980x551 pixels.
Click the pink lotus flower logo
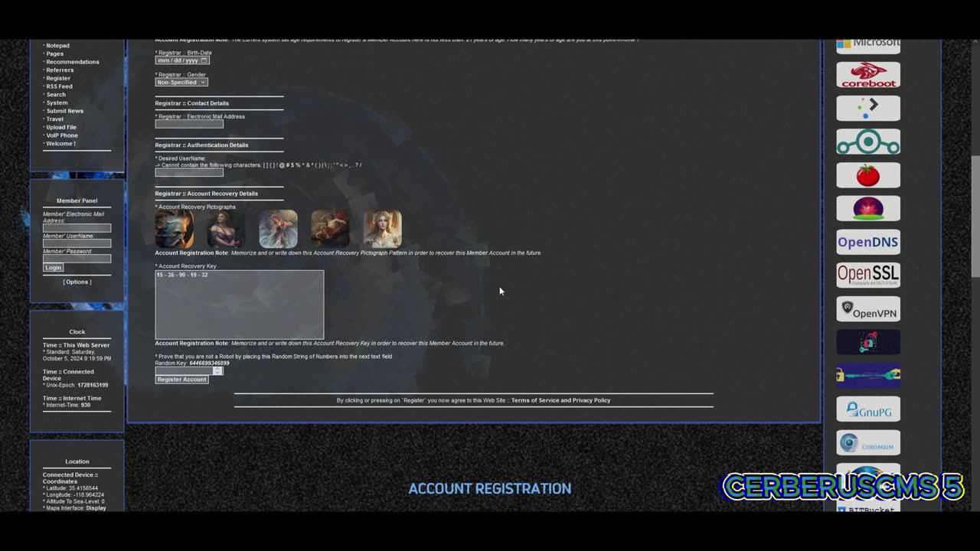pyautogui.click(x=868, y=208)
